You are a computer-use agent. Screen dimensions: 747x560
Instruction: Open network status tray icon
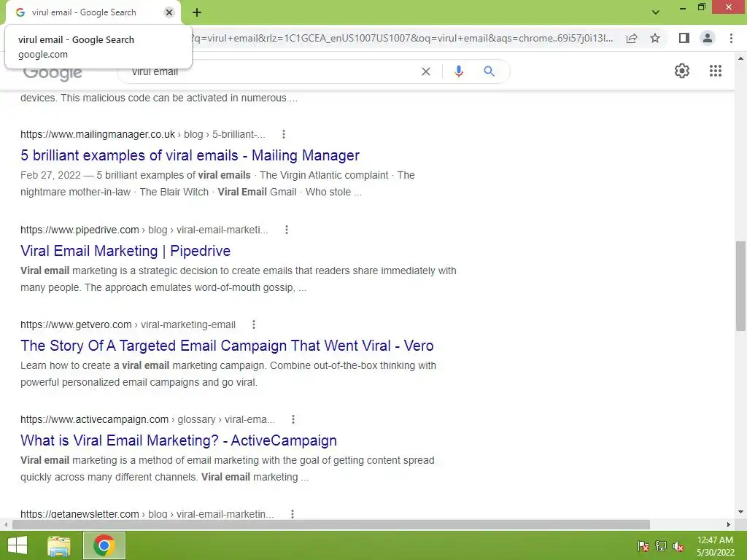[x=660, y=546]
